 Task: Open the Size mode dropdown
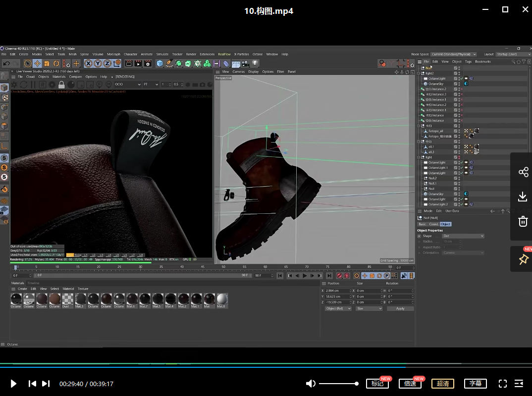(369, 308)
